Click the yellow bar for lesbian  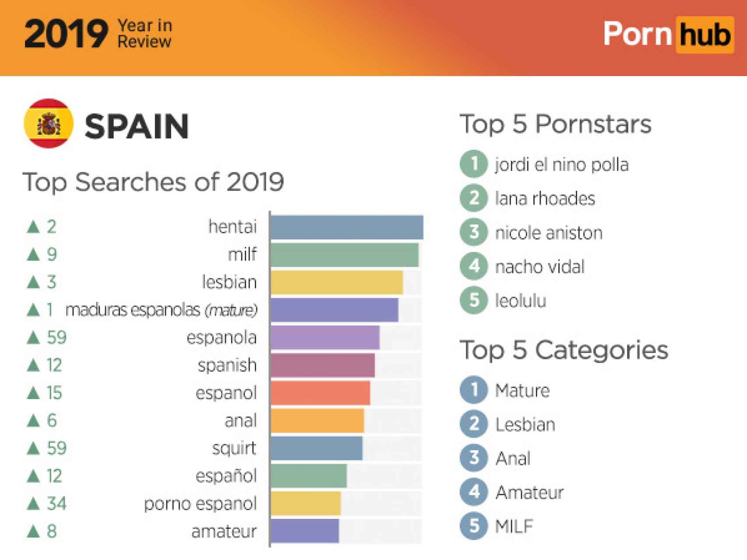tap(336, 283)
